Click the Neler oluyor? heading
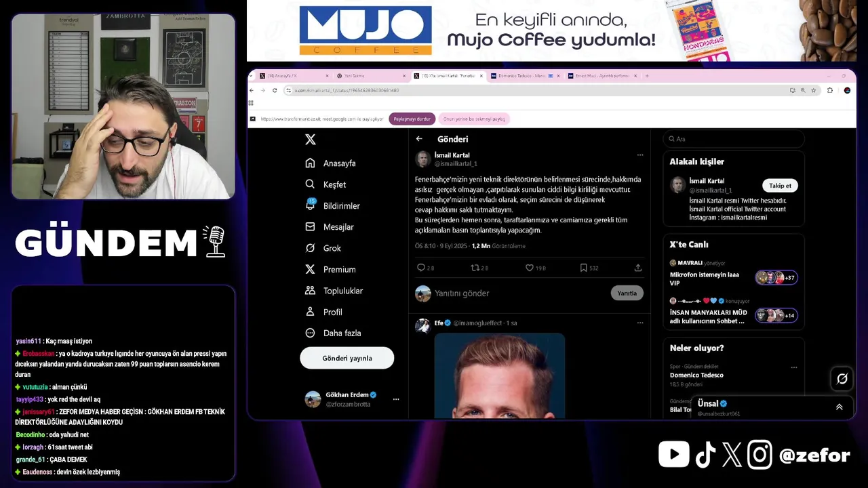The image size is (868, 488). point(696,348)
